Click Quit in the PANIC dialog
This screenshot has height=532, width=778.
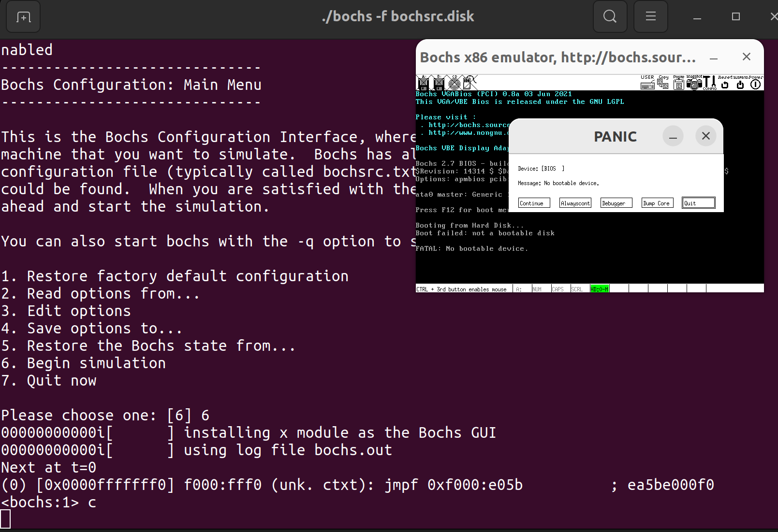click(698, 203)
